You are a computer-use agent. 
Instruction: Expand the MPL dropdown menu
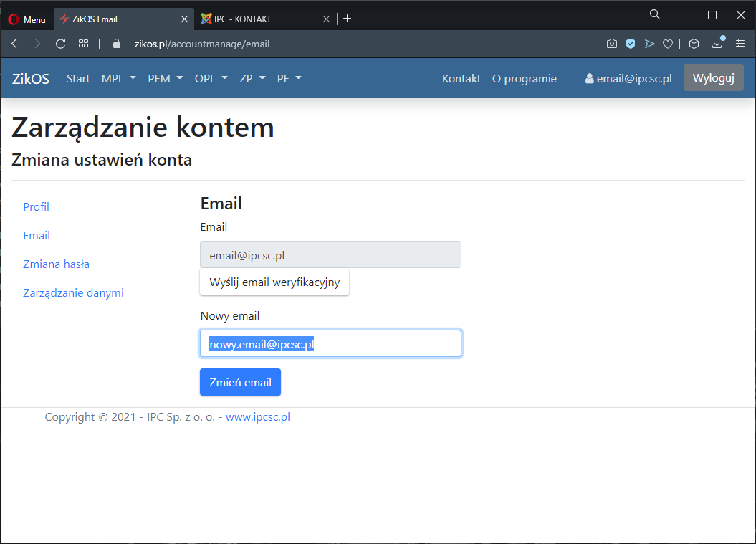pos(118,79)
